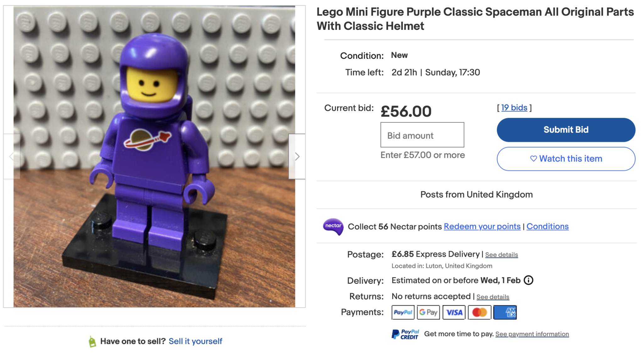Click the green Android mascot icon
The width and height of the screenshot is (644, 357).
(92, 341)
